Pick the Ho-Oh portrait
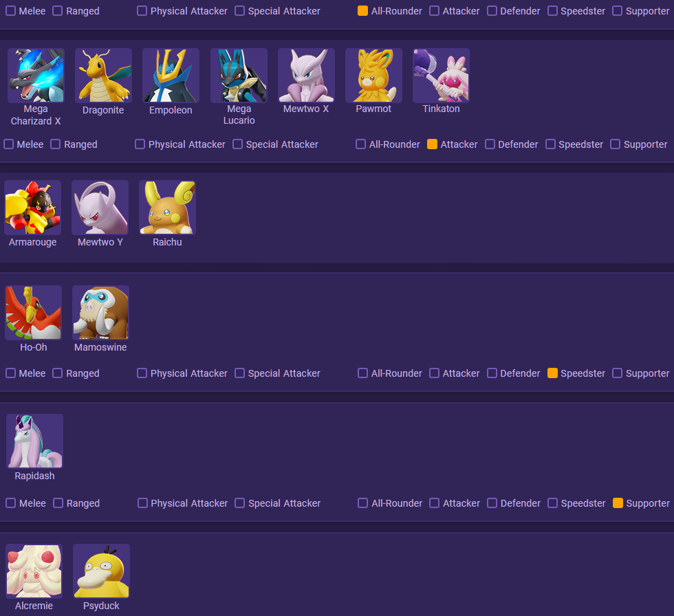Screen dimensions: 674x616 34,313
